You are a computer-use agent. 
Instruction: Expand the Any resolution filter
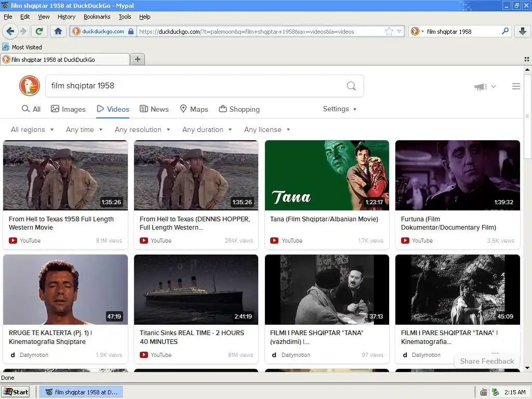pos(142,129)
